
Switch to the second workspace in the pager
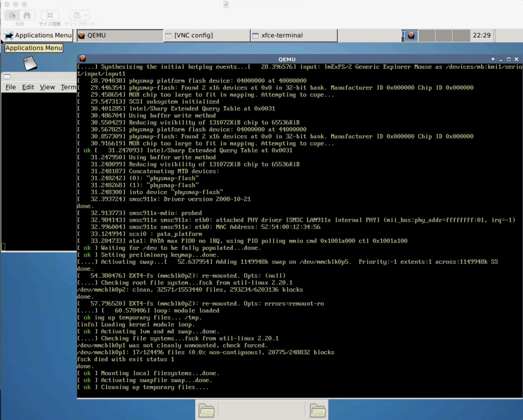[427, 35]
